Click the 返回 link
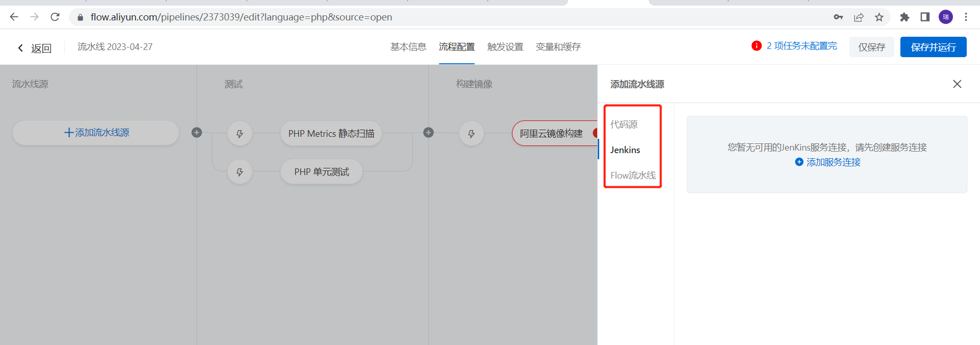The width and height of the screenshot is (980, 345). point(41,48)
